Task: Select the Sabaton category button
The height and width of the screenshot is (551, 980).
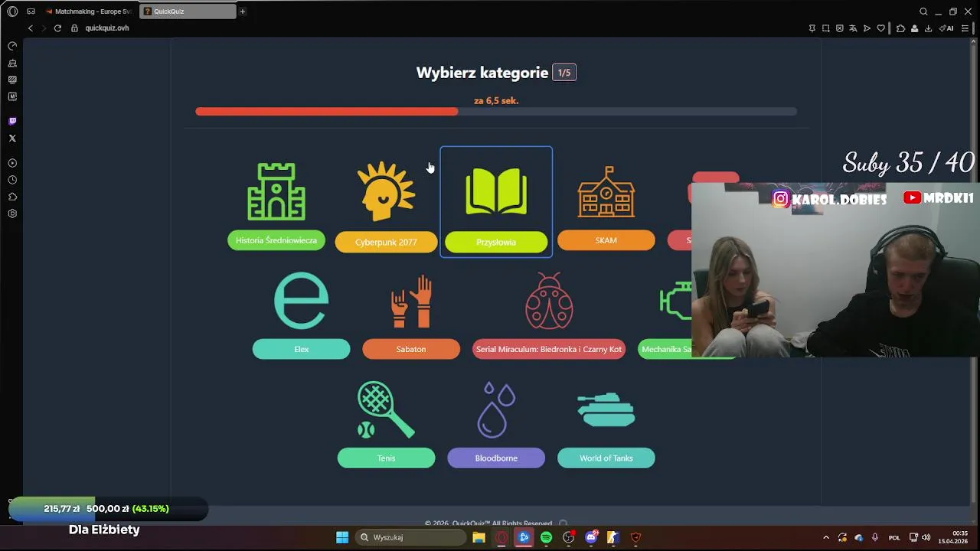Action: [411, 349]
